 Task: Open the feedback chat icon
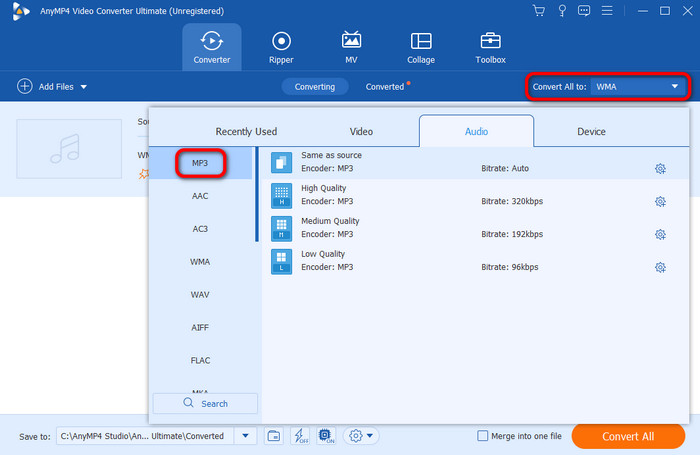[584, 11]
